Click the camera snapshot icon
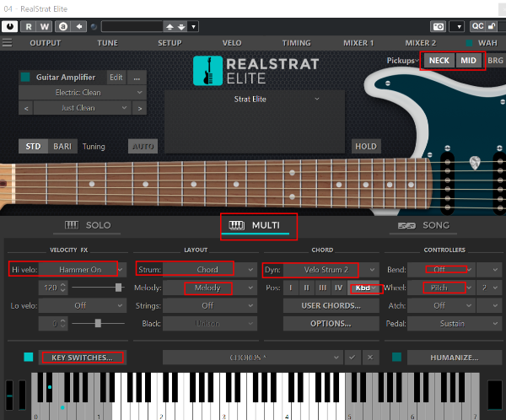The height and width of the screenshot is (420, 506). (x=438, y=26)
